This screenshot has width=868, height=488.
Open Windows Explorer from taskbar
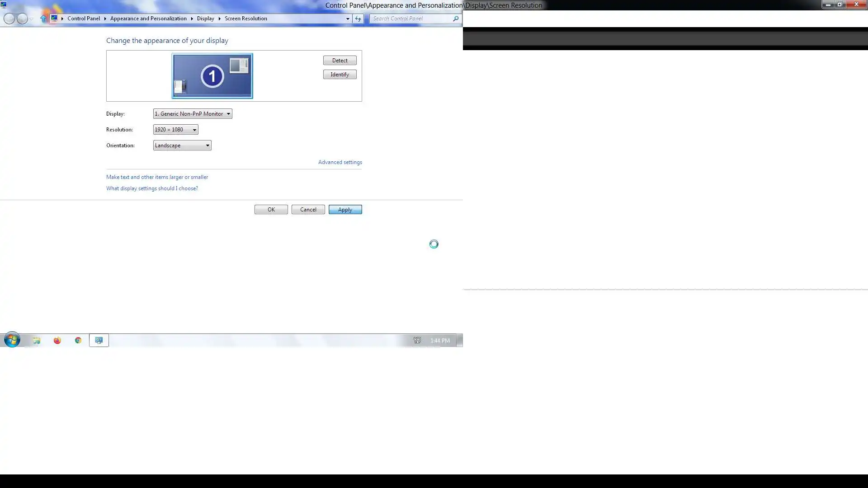click(x=36, y=340)
